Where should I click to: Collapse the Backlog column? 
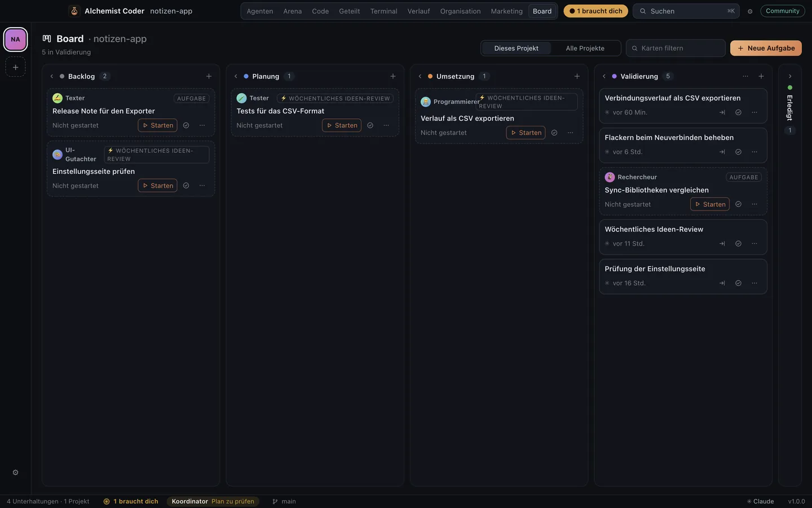[51, 76]
